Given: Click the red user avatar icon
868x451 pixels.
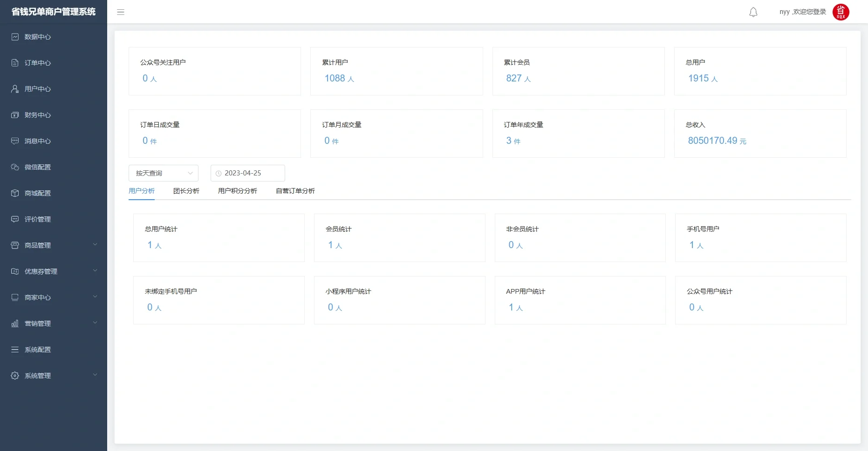Looking at the screenshot, I should (x=841, y=12).
